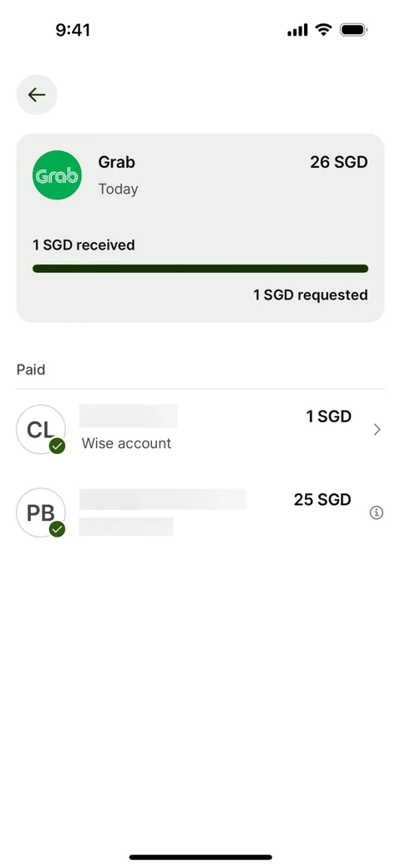Tap the back arrow button
This screenshot has width=401, height=868.
coord(37,94)
